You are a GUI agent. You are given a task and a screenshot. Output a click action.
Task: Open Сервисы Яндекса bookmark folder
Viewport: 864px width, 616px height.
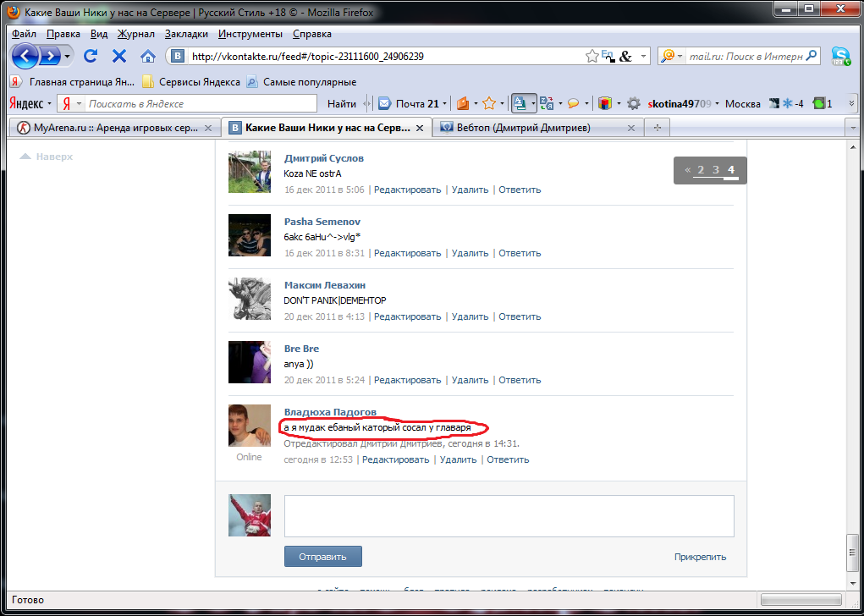(191, 82)
